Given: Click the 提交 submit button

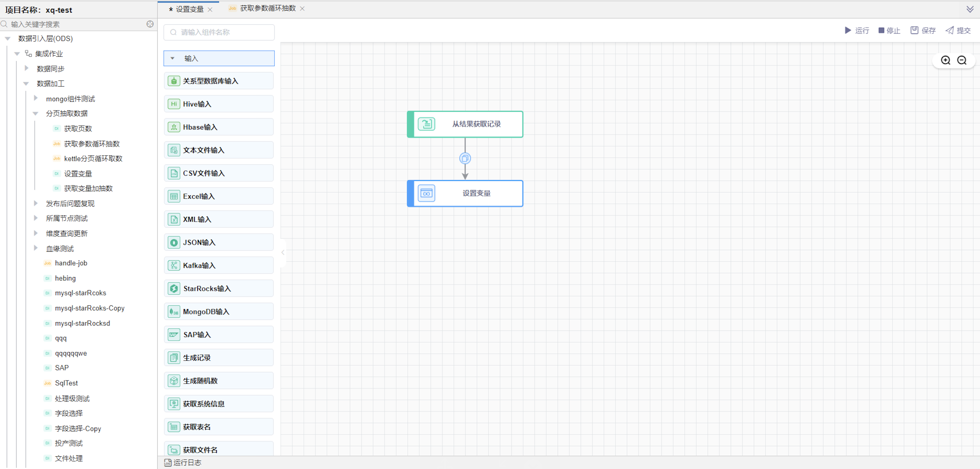Looking at the screenshot, I should (958, 30).
